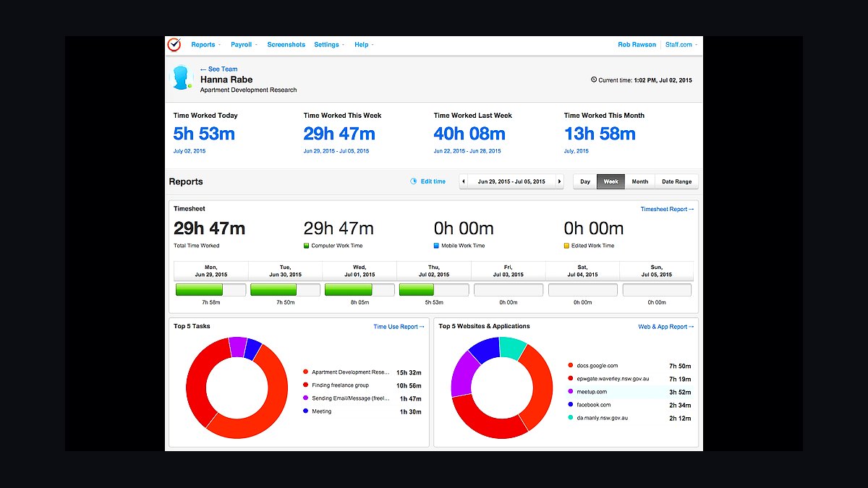
Task: Click the current time clock icon
Action: coord(595,80)
